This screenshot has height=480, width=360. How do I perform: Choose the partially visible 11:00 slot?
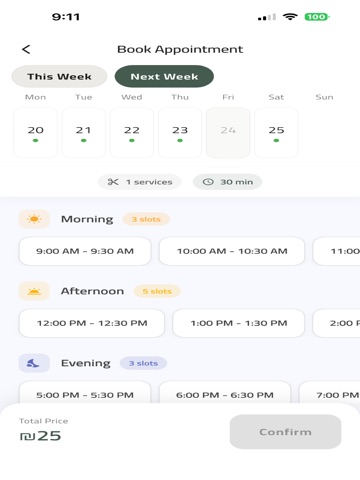[337, 251]
